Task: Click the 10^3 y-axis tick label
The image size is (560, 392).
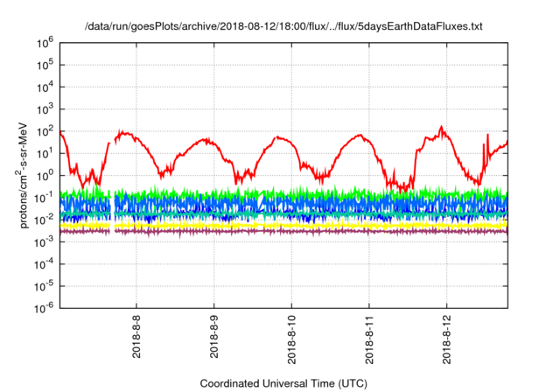Action: tap(45, 110)
